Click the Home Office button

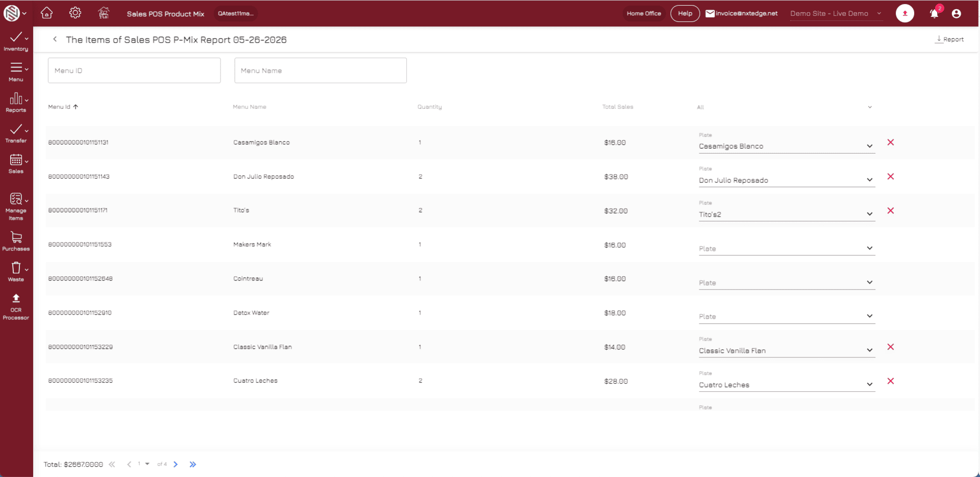click(644, 13)
